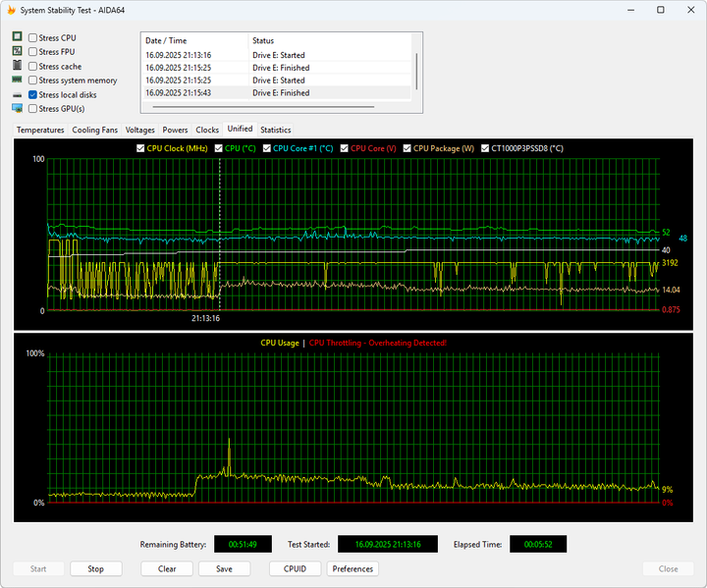Viewport: 707px width, 588px height.
Task: Open Preferences
Action: pyautogui.click(x=353, y=569)
